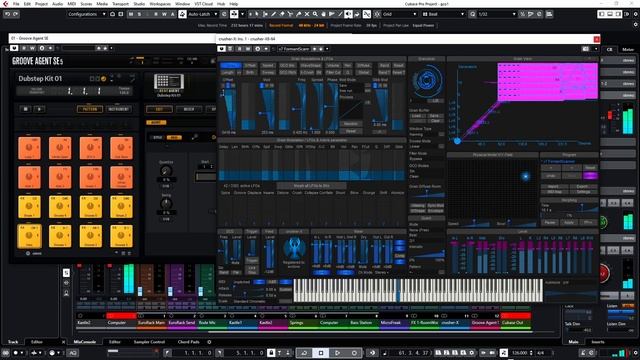This screenshot has height=360, width=640.
Task: Open the Configurations dropdown
Action: point(87,14)
